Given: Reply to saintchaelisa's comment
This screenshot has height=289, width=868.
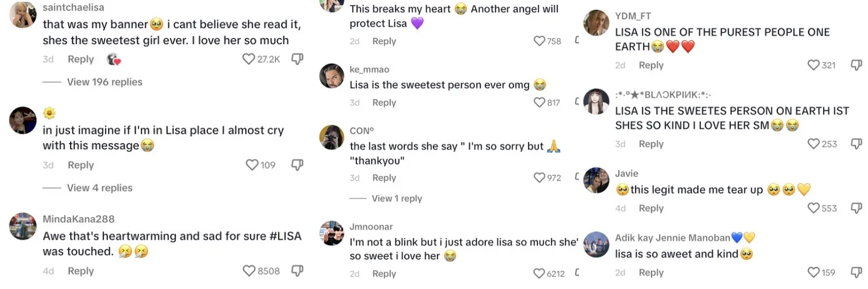Looking at the screenshot, I should [81, 60].
